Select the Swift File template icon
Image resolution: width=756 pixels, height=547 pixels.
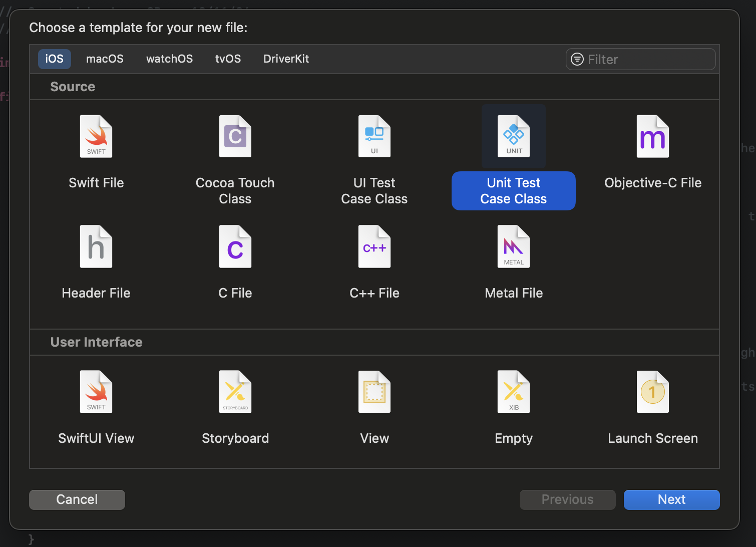96,136
